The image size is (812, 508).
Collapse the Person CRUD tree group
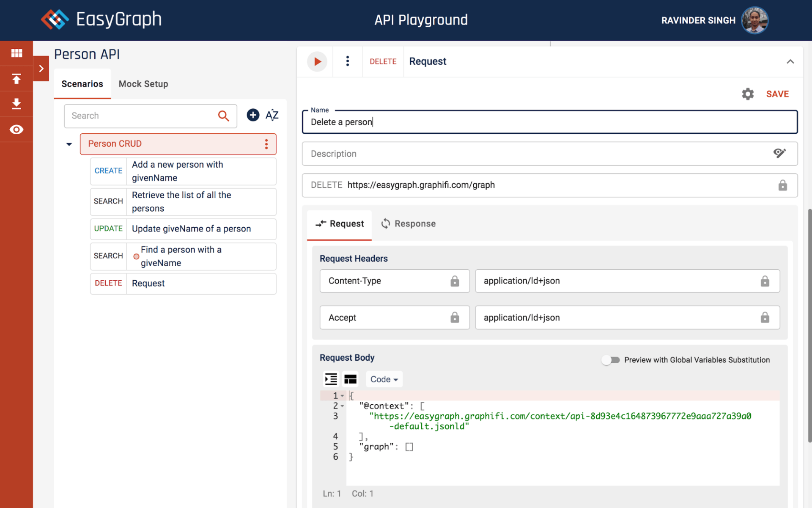tap(69, 144)
